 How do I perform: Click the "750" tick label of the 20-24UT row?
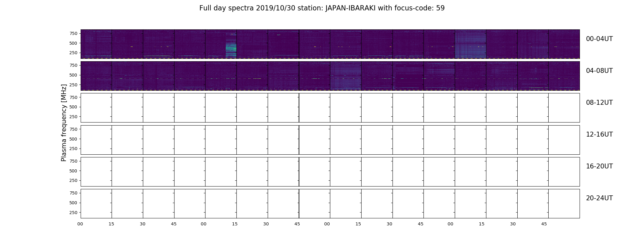[x=73, y=193]
